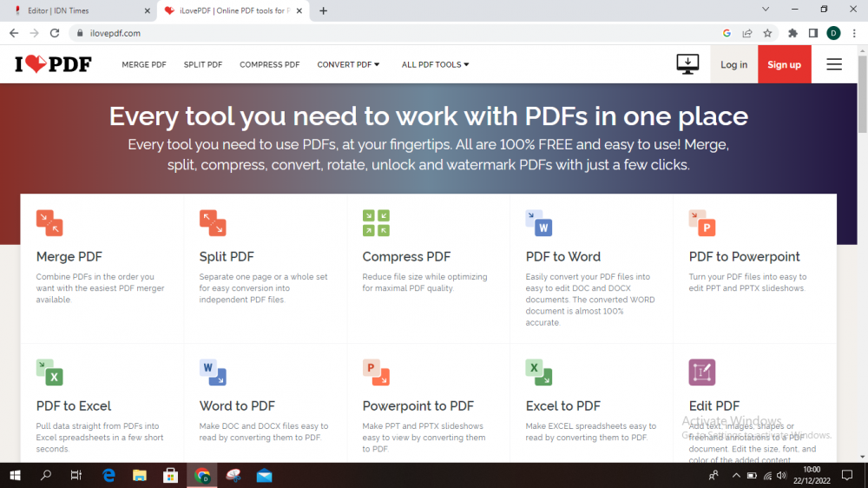Click the Merge PDF tool icon
This screenshot has height=488, width=868.
(49, 223)
